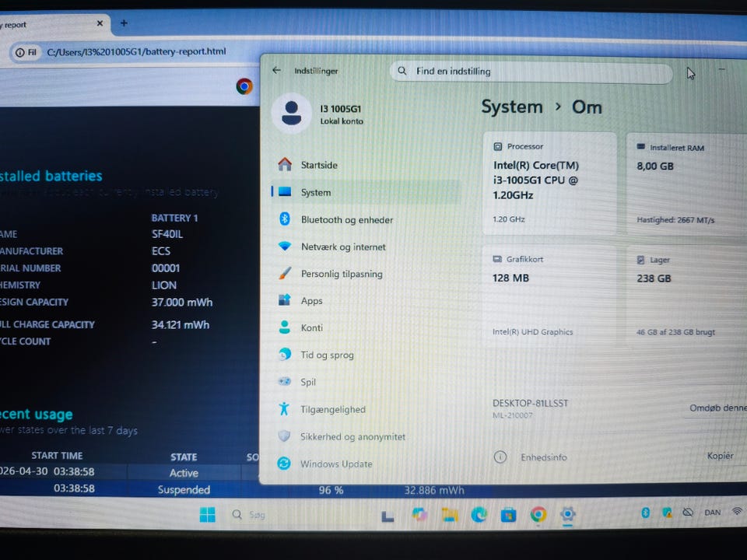
Task: Click the Enhedsinfo info circle icon
Action: (x=500, y=457)
